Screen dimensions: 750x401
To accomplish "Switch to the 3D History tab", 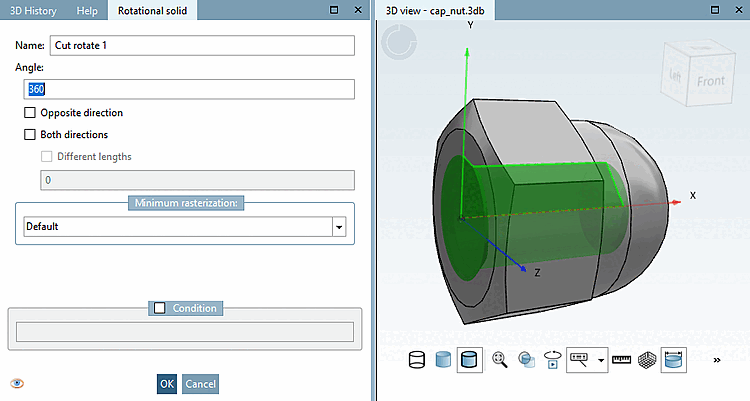I will click(x=35, y=10).
